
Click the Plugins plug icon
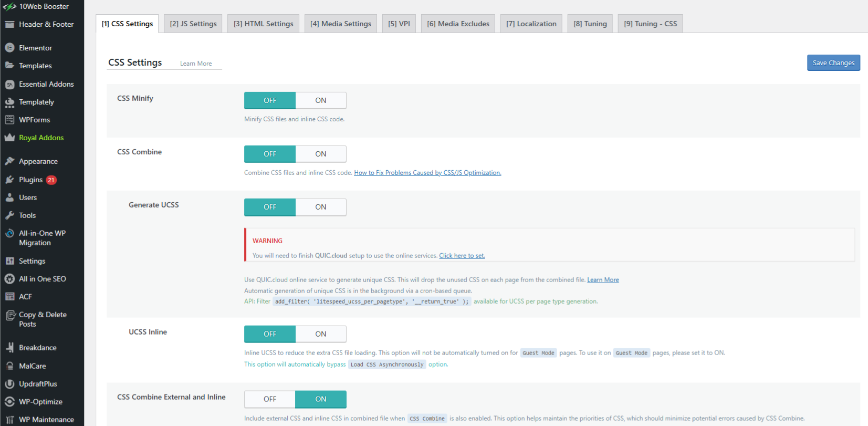click(x=9, y=180)
